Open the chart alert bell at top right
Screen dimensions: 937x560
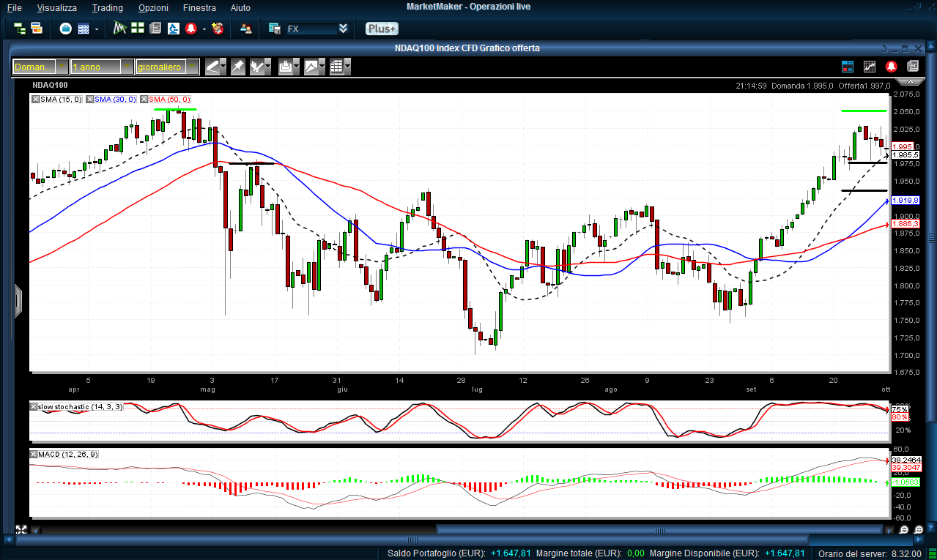point(892,67)
